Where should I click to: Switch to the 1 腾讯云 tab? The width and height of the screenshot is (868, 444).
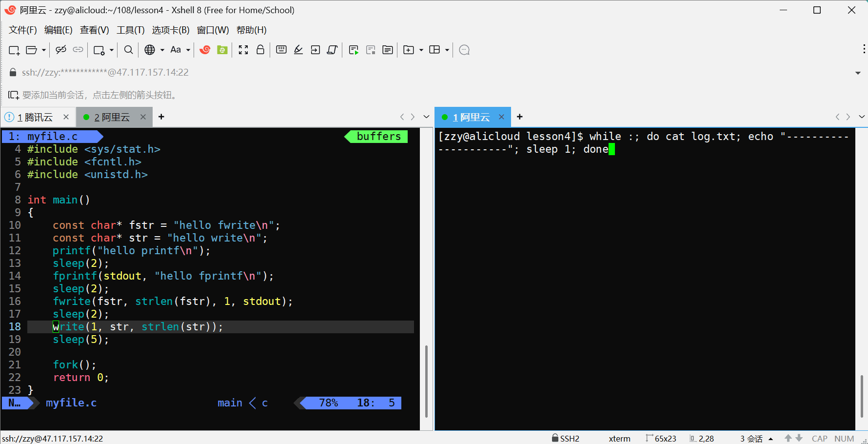35,118
